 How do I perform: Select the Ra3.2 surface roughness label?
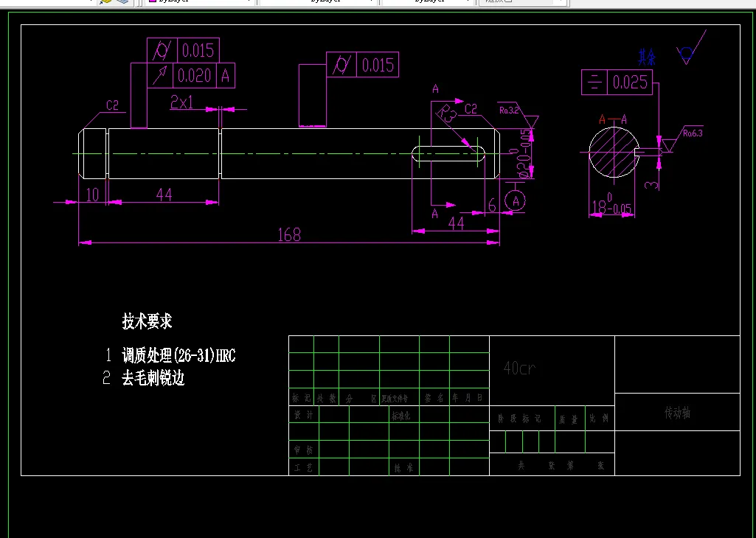coord(509,111)
